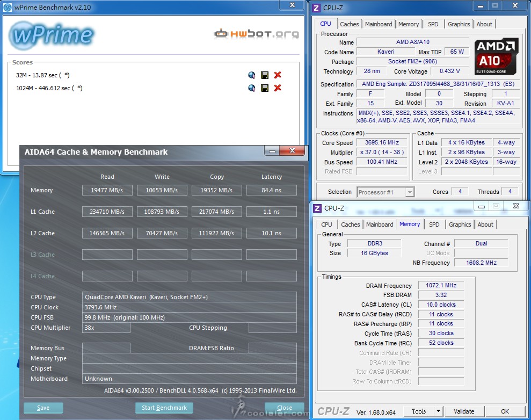Close the AIDA64 window with red X
The image size is (531, 420).
pyautogui.click(x=293, y=151)
